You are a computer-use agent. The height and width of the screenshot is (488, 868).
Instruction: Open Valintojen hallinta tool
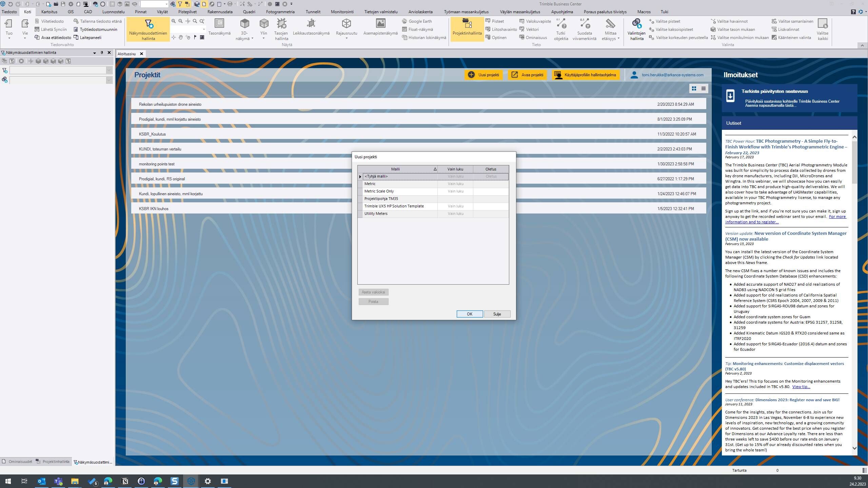(636, 29)
